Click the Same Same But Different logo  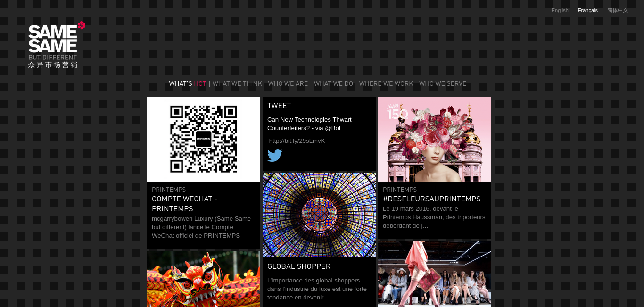click(x=57, y=45)
